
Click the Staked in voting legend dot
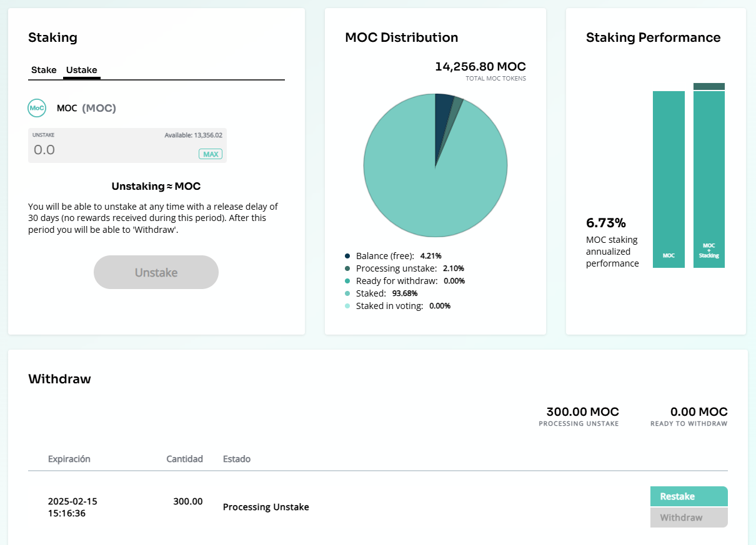click(347, 306)
